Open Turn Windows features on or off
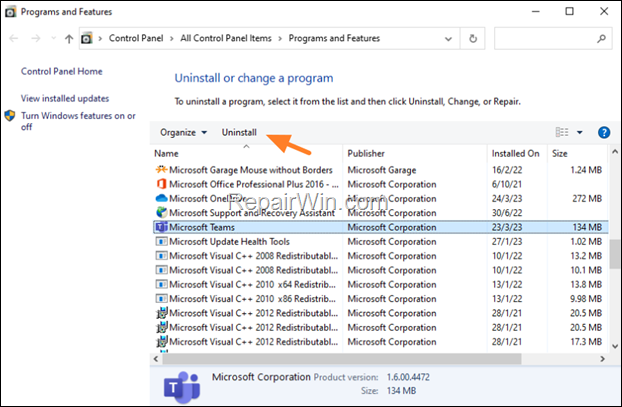Viewport: 622px width, 407px height. click(x=78, y=121)
